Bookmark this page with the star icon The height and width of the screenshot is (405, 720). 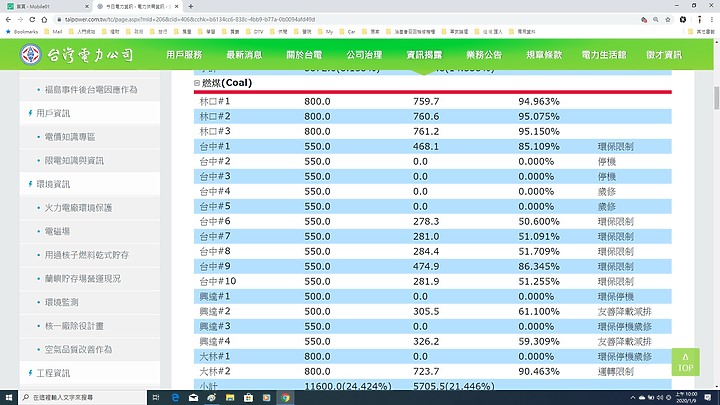pyautogui.click(x=668, y=19)
